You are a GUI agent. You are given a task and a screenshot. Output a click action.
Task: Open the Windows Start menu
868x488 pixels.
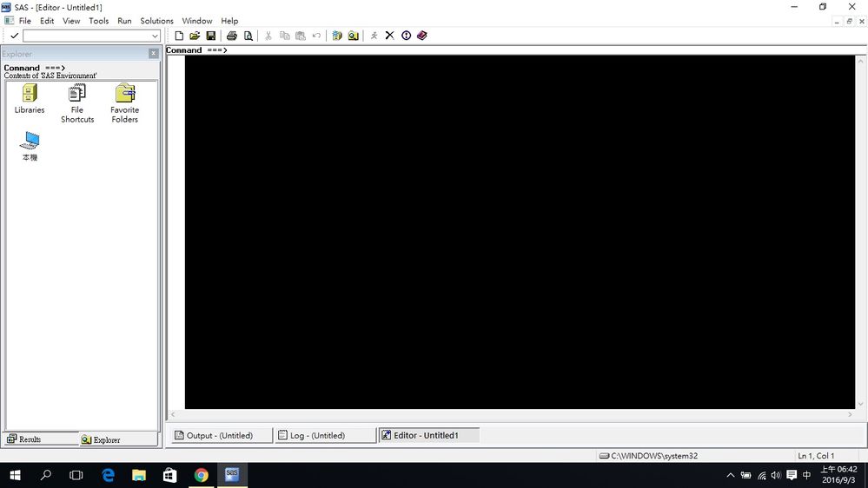pos(15,475)
